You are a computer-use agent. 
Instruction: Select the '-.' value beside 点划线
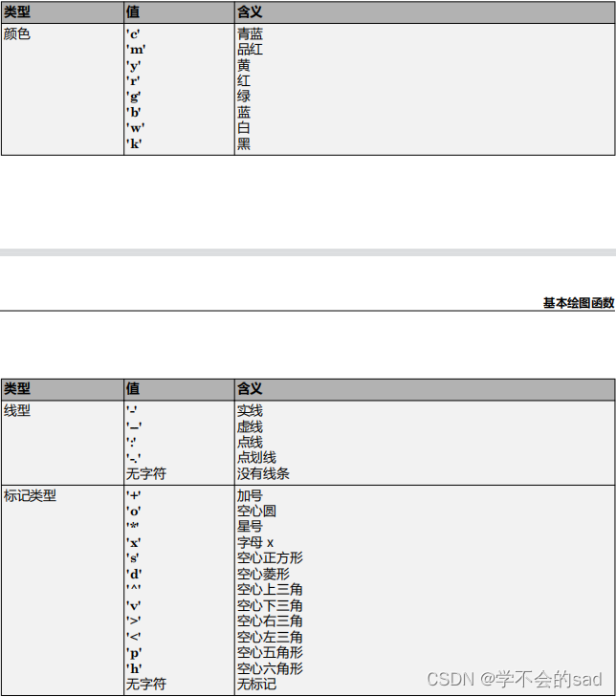133,457
